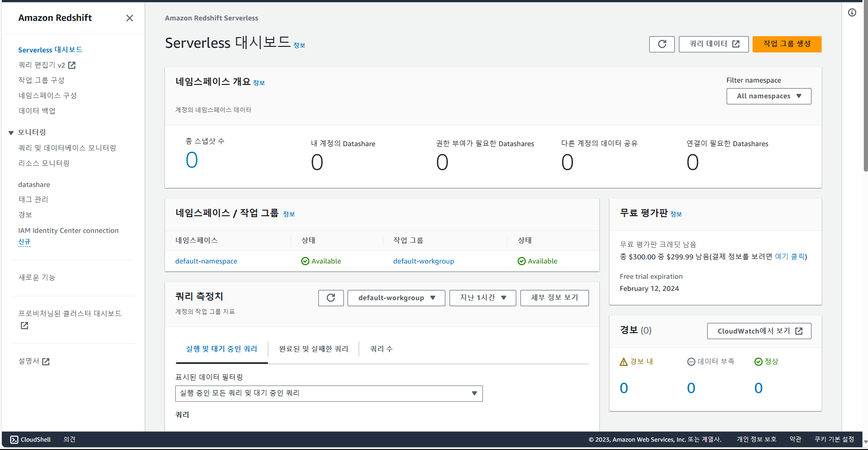Screen dimensions: 868x450
Task: Go to 네임스페이스 구성 in sidebar
Action: click(x=47, y=96)
